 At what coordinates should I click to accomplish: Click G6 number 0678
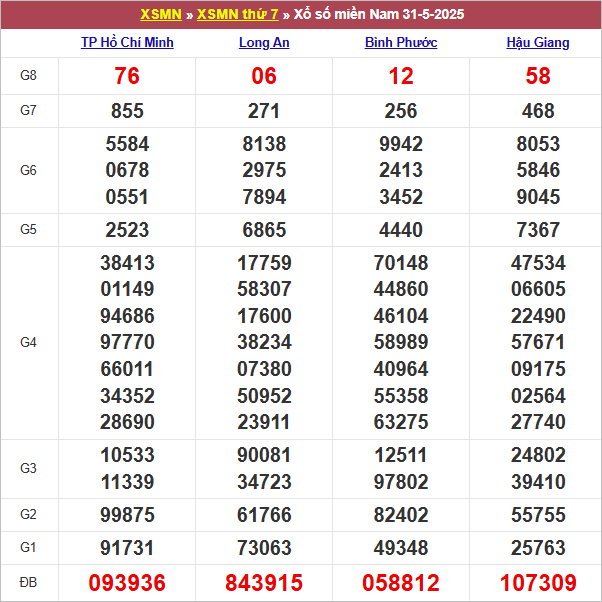pos(127,170)
